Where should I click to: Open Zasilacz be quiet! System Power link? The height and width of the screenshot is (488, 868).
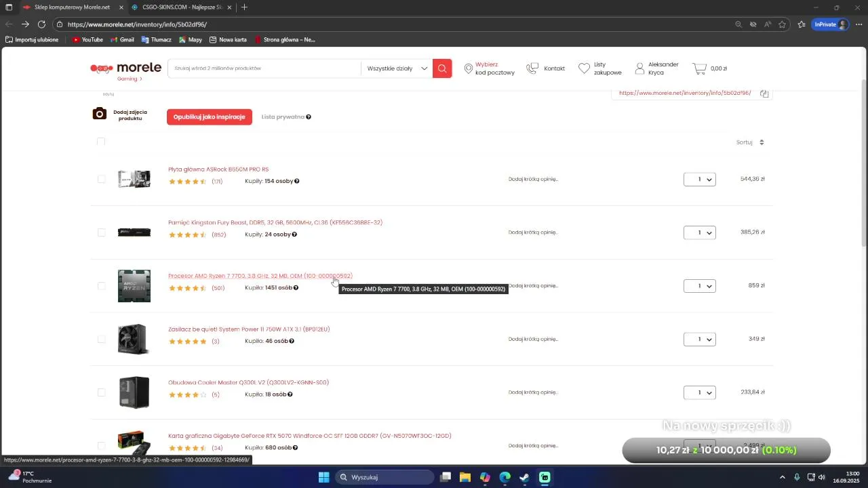(x=249, y=329)
